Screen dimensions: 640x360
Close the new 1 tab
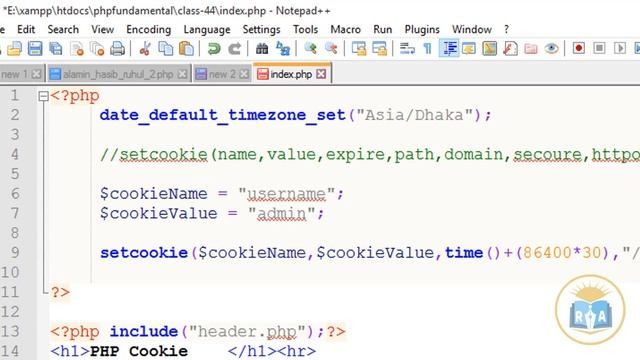[36, 74]
